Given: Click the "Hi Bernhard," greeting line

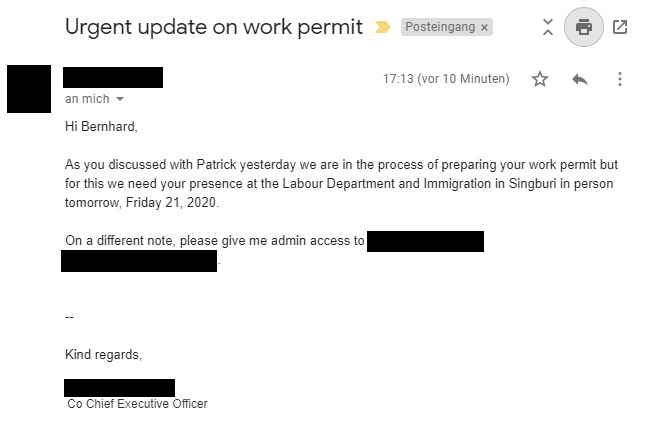Looking at the screenshot, I should point(99,127).
